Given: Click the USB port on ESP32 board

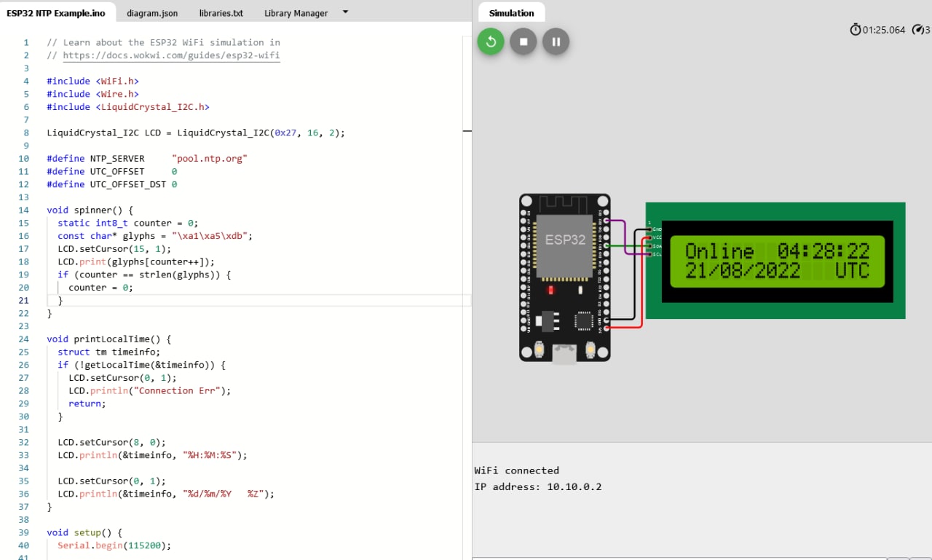Looking at the screenshot, I should point(564,354).
